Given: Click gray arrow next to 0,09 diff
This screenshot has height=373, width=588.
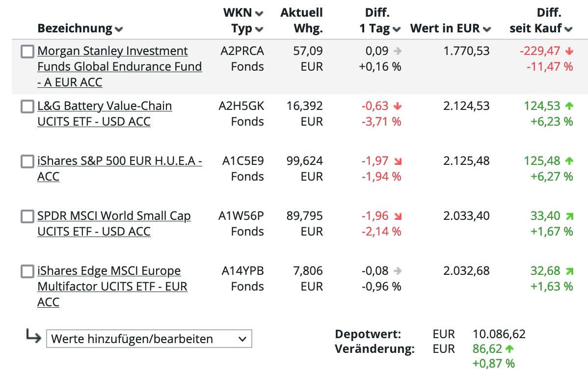Looking at the screenshot, I should point(398,51).
